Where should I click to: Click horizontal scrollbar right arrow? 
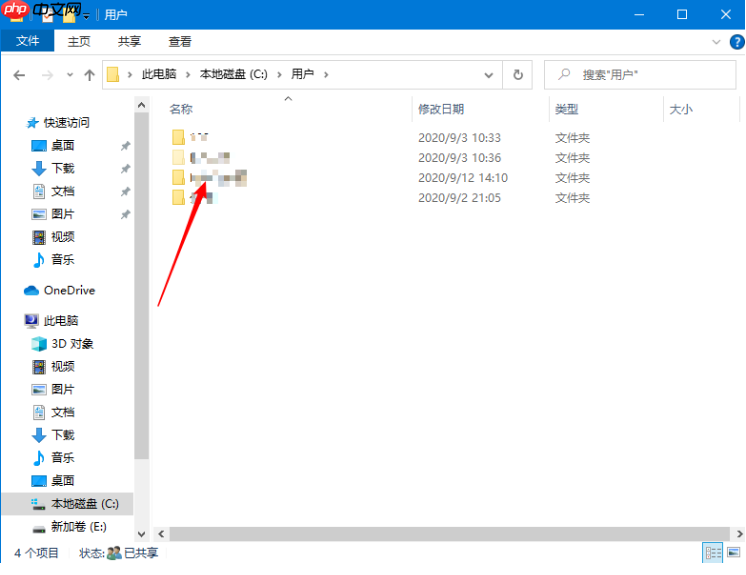click(x=739, y=534)
